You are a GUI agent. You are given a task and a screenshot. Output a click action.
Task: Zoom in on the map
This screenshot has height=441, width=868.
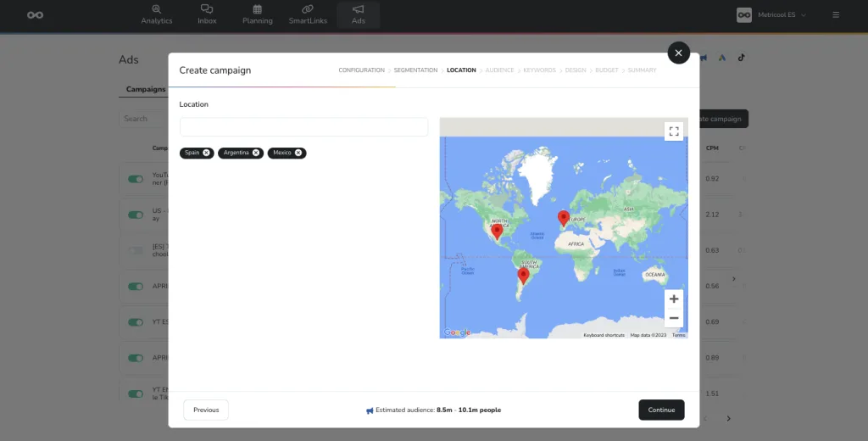[x=674, y=299]
